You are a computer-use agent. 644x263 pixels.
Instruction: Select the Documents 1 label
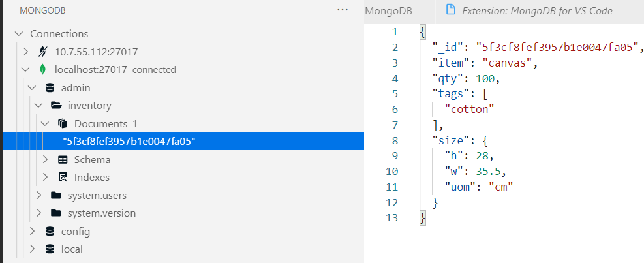[106, 124]
